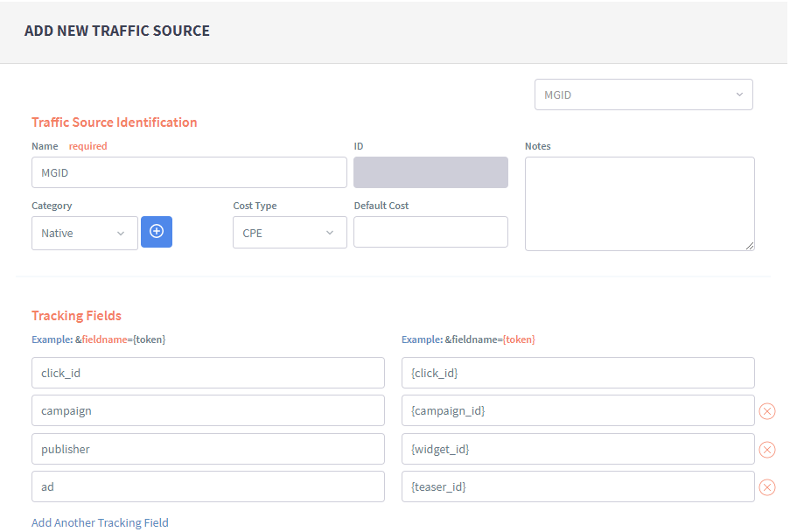Edit the ad field name box
Image resolution: width=790 pixels, height=532 pixels.
[208, 486]
